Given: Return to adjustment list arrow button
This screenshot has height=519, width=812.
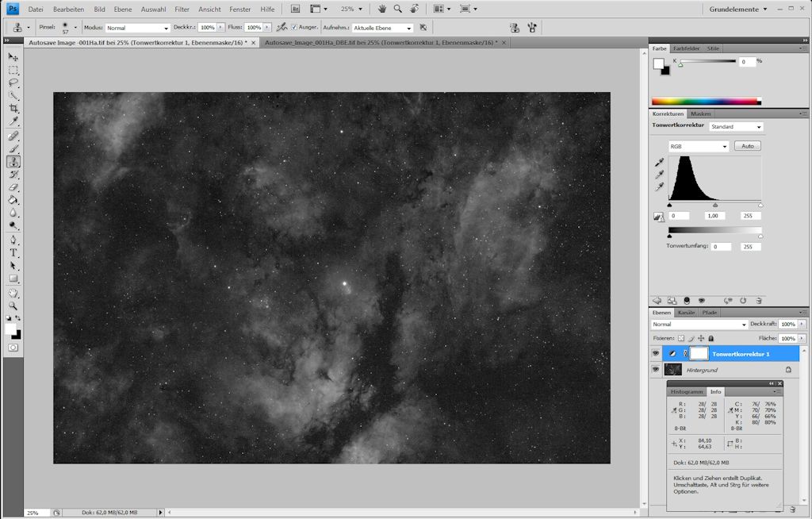Looking at the screenshot, I should (657, 301).
